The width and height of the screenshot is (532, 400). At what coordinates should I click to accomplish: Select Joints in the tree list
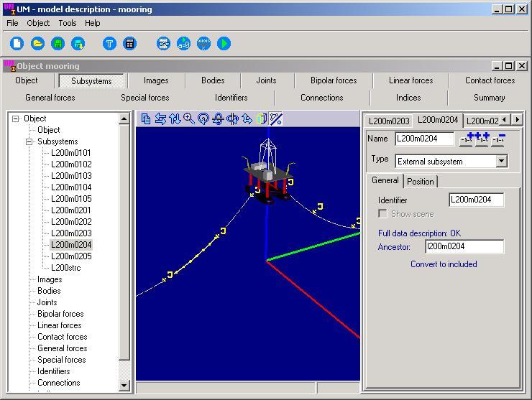coord(47,302)
